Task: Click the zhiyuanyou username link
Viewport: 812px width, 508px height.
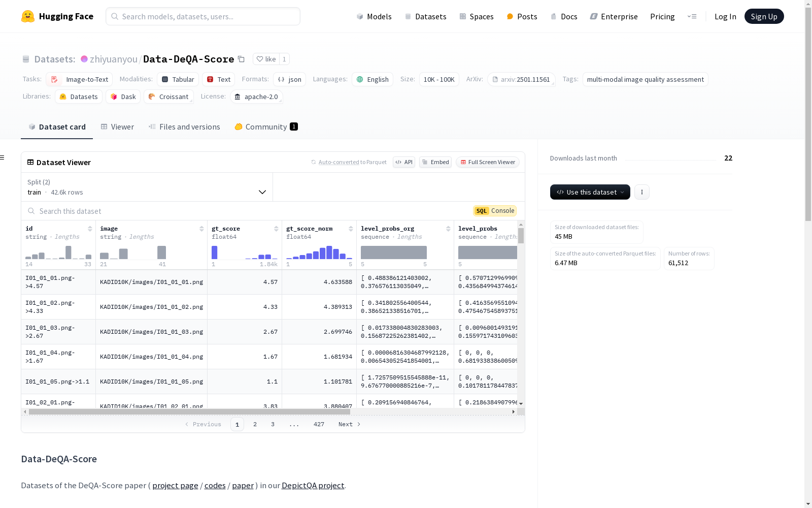Action: 114,59
